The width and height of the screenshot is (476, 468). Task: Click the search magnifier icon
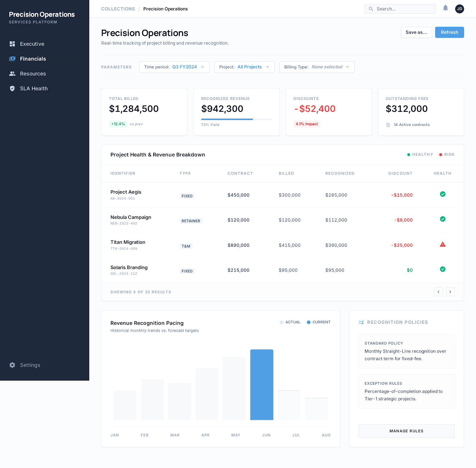[371, 9]
